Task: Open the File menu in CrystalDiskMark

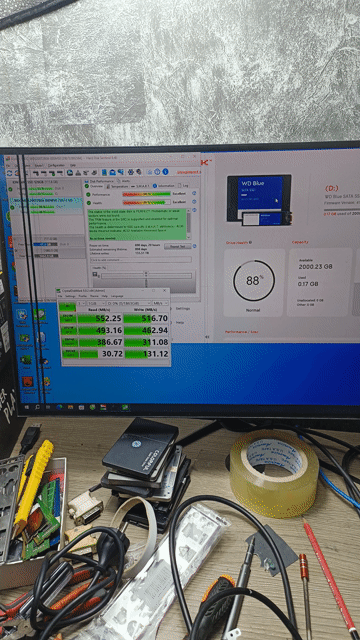Action: [x=60, y=296]
